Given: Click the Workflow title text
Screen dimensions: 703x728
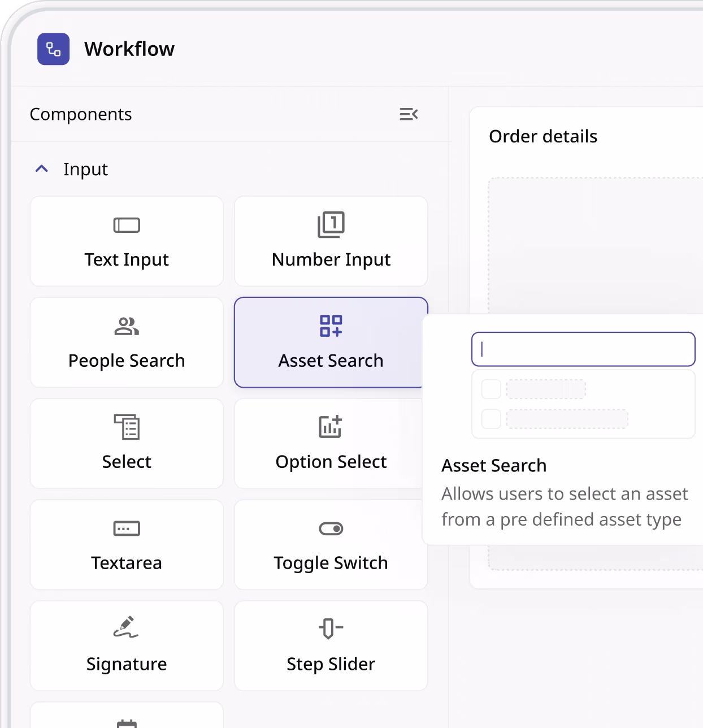Looking at the screenshot, I should click(129, 49).
